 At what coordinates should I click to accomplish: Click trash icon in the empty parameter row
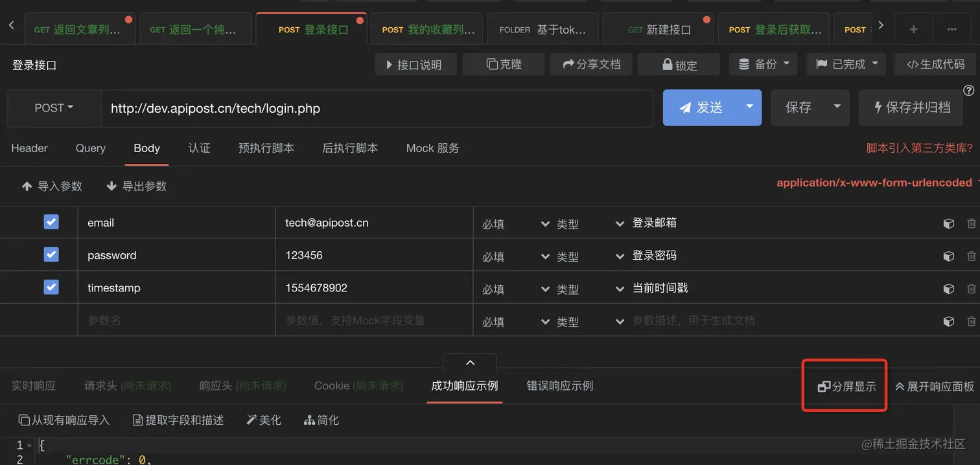pos(971,321)
